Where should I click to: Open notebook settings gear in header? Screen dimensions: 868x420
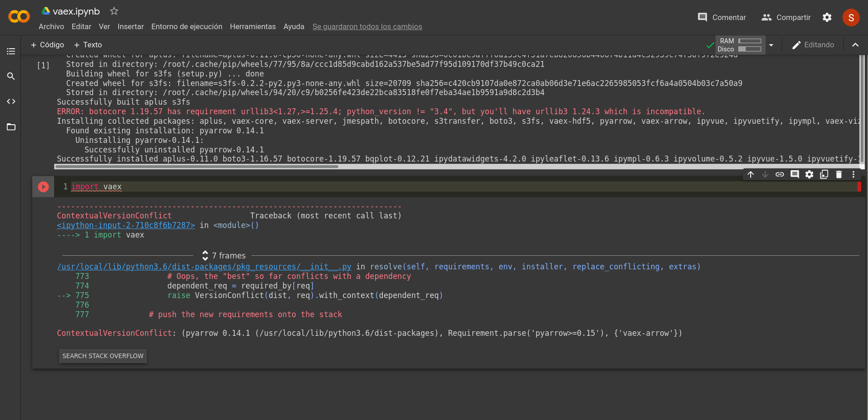[827, 17]
